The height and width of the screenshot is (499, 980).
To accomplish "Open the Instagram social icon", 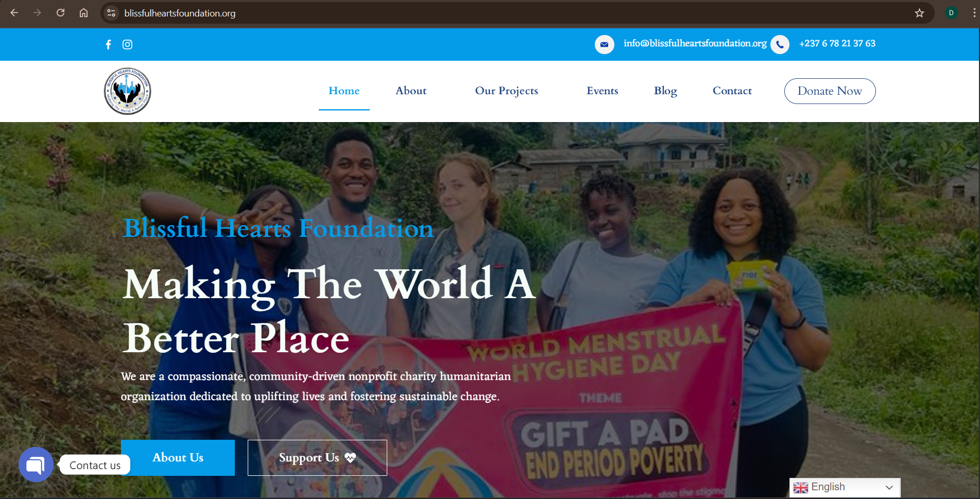I will tap(127, 44).
